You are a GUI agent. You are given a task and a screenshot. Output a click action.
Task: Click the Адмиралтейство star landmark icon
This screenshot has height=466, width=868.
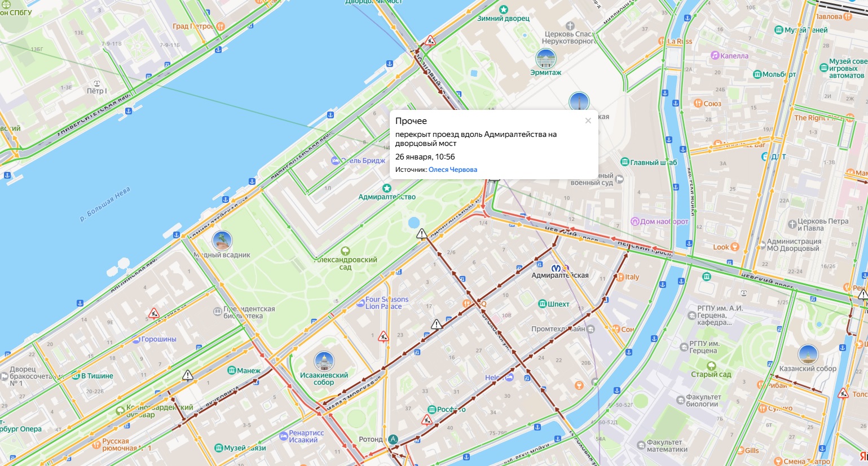pos(386,188)
